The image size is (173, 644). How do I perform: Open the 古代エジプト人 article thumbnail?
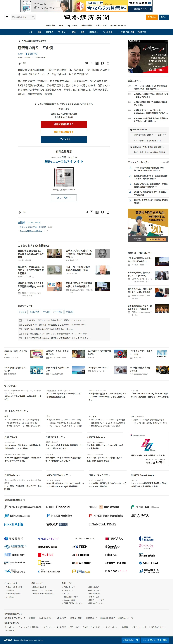point(103,254)
